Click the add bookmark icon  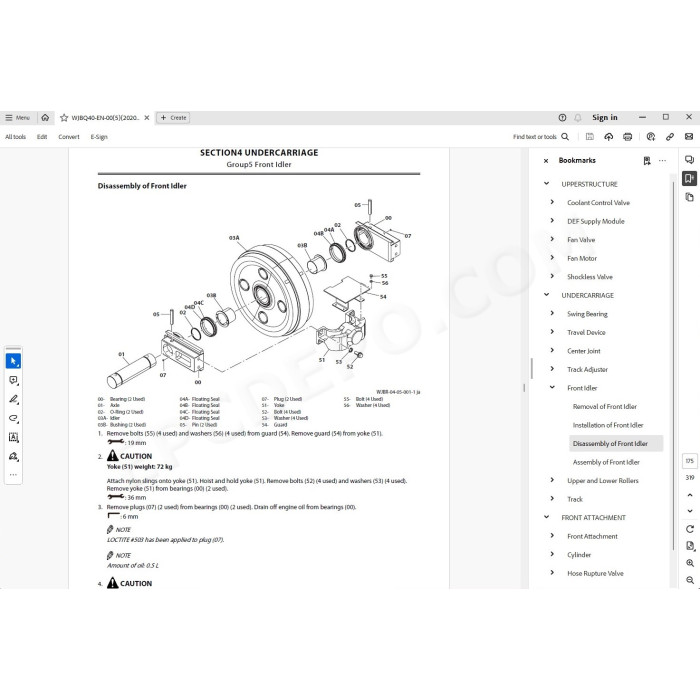tap(647, 161)
